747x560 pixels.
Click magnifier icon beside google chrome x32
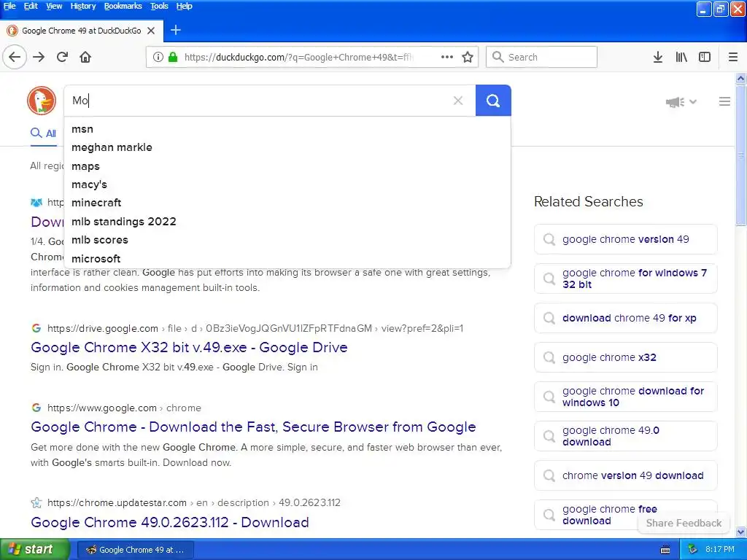pyautogui.click(x=549, y=357)
